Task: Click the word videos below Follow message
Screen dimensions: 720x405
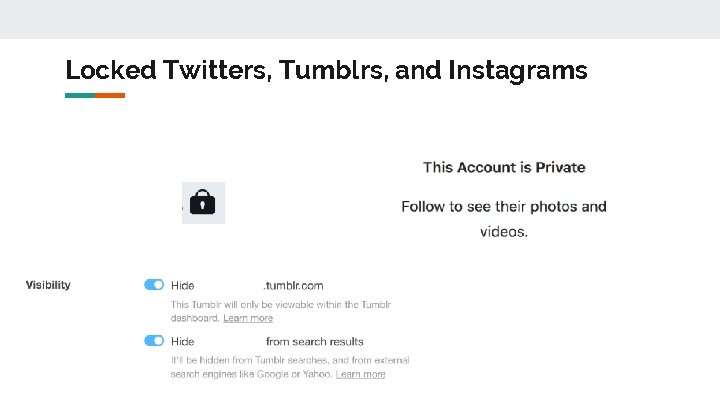Action: 504,232
